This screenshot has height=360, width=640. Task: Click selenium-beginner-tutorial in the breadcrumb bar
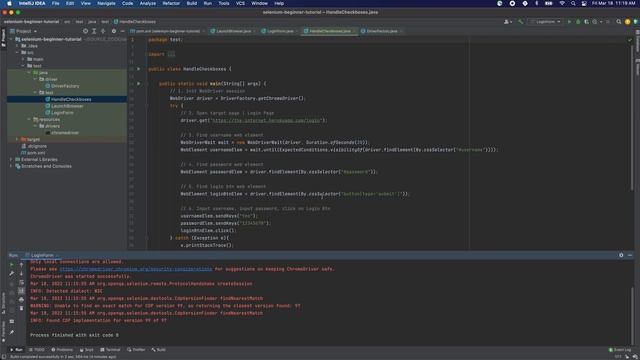coord(31,22)
